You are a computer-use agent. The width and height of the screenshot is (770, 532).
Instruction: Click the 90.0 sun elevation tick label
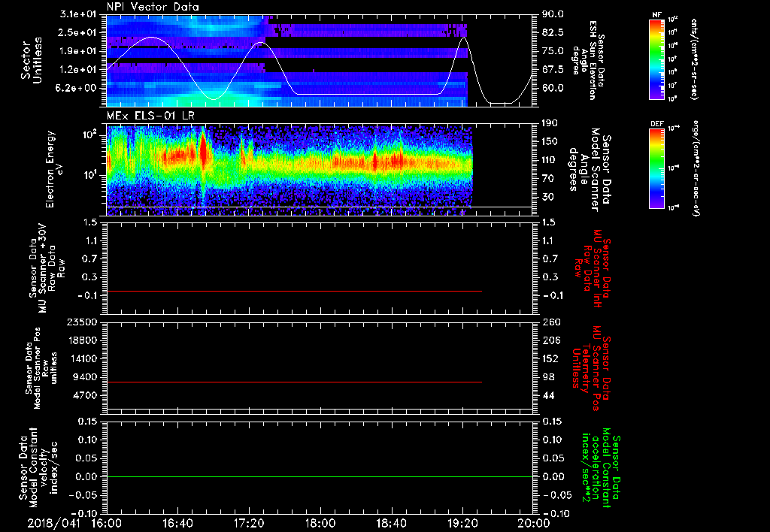(553, 14)
